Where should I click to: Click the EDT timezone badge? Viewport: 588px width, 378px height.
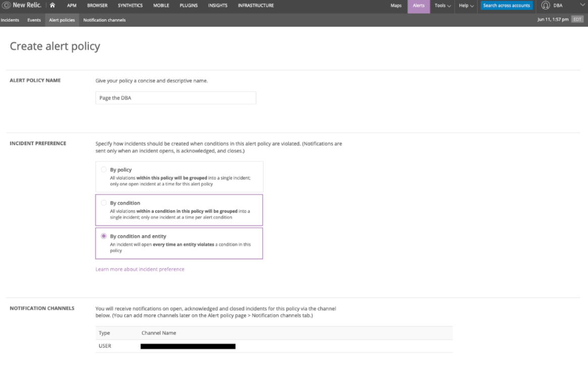click(x=577, y=20)
